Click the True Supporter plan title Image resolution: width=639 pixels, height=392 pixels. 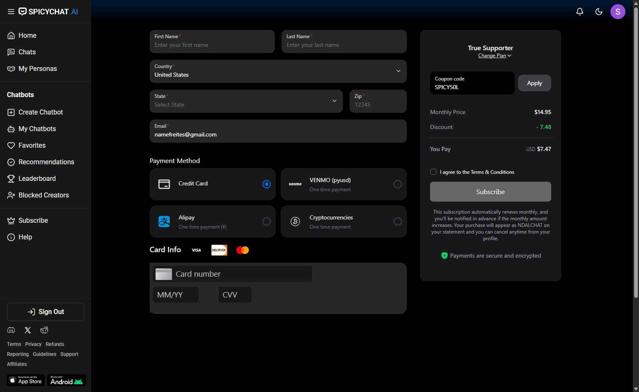click(x=490, y=48)
